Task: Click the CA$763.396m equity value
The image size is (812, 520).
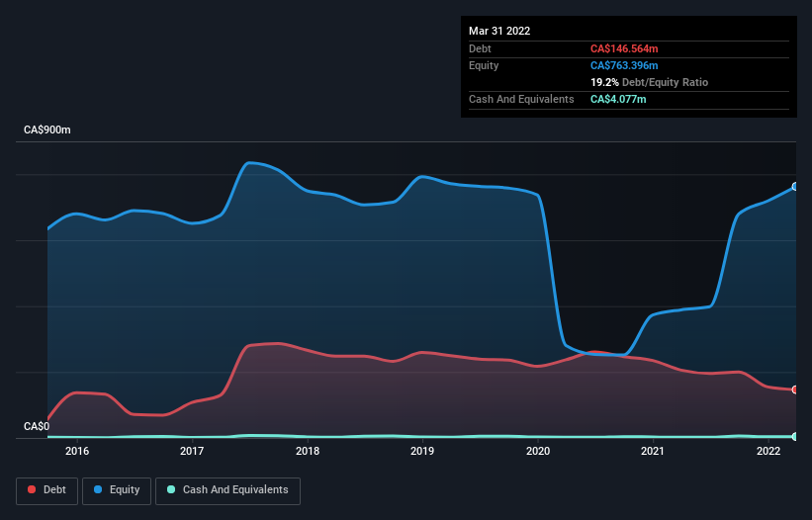Action: coord(624,65)
